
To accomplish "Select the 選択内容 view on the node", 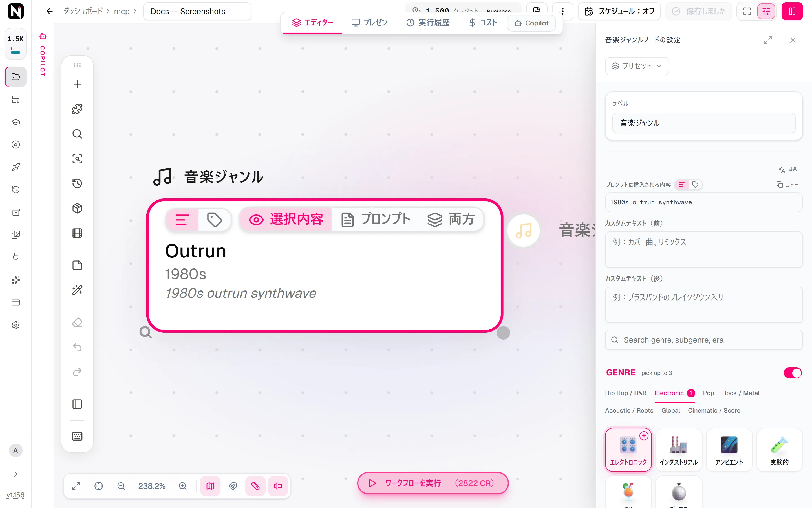I will click(286, 219).
